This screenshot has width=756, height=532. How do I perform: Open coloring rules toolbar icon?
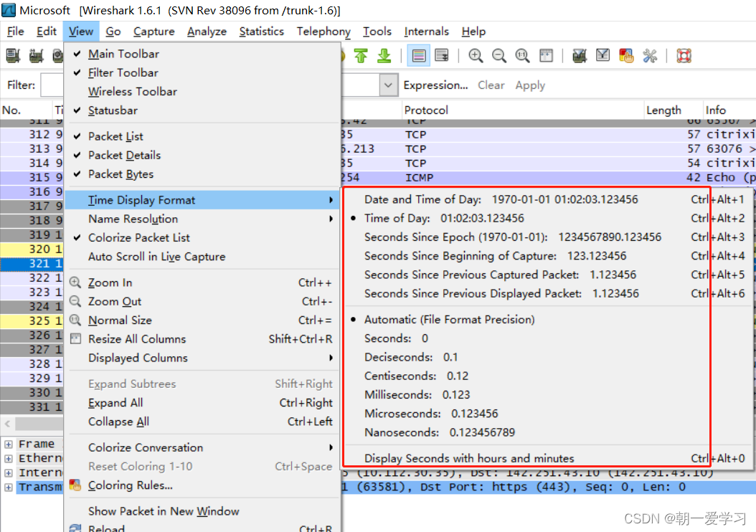[x=626, y=56]
